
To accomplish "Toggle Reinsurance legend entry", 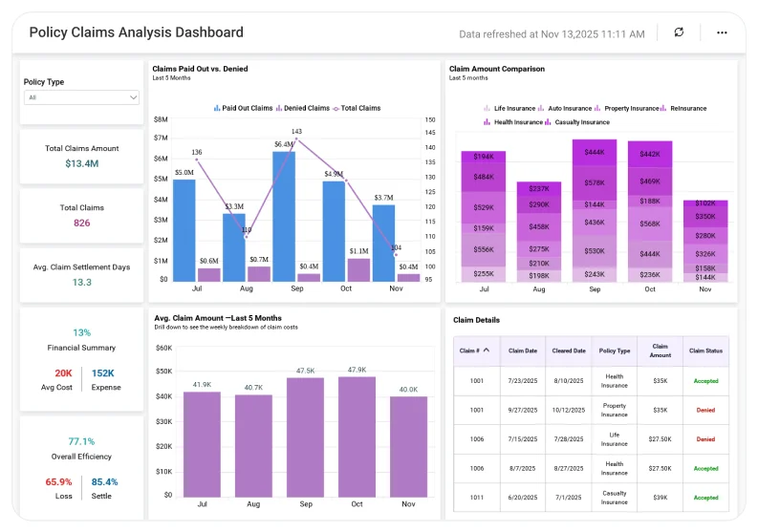I will click(683, 109).
